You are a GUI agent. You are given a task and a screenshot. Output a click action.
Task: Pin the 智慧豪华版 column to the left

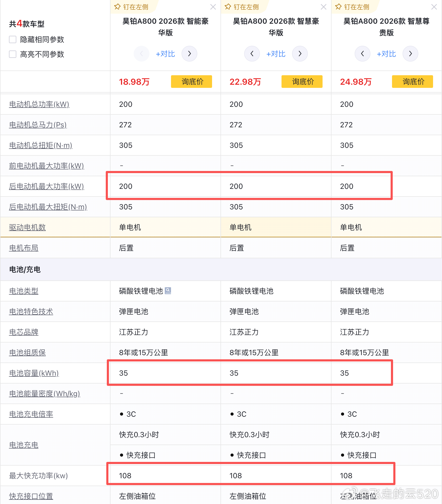242,7
